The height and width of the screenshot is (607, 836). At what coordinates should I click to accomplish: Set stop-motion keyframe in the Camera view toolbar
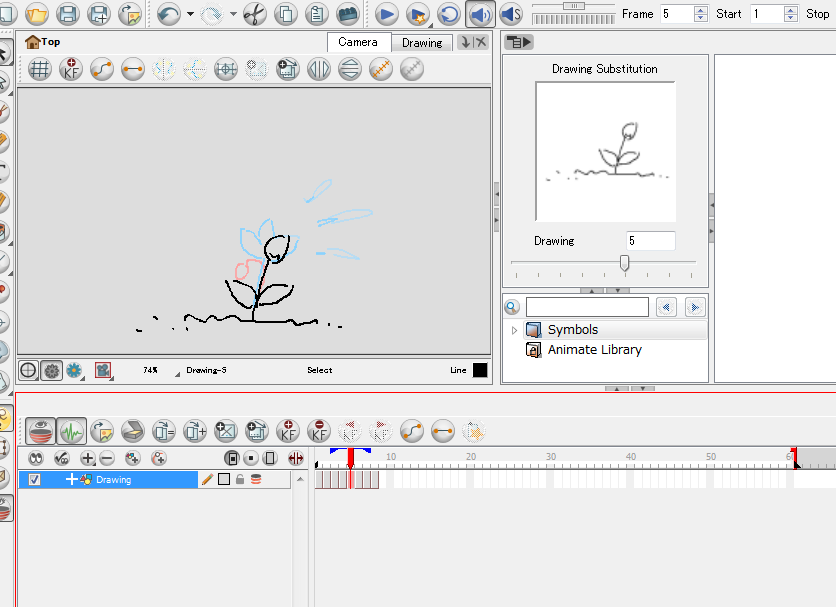[x=133, y=69]
